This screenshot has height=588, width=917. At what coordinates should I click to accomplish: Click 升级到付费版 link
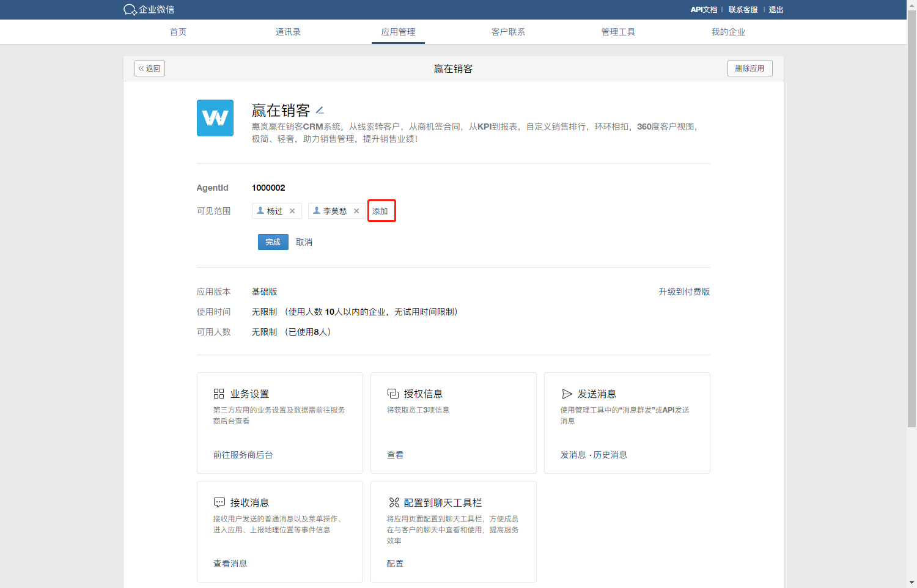click(684, 292)
